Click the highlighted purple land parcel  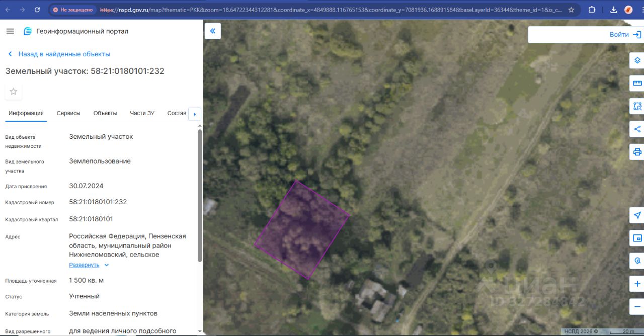pyautogui.click(x=302, y=230)
